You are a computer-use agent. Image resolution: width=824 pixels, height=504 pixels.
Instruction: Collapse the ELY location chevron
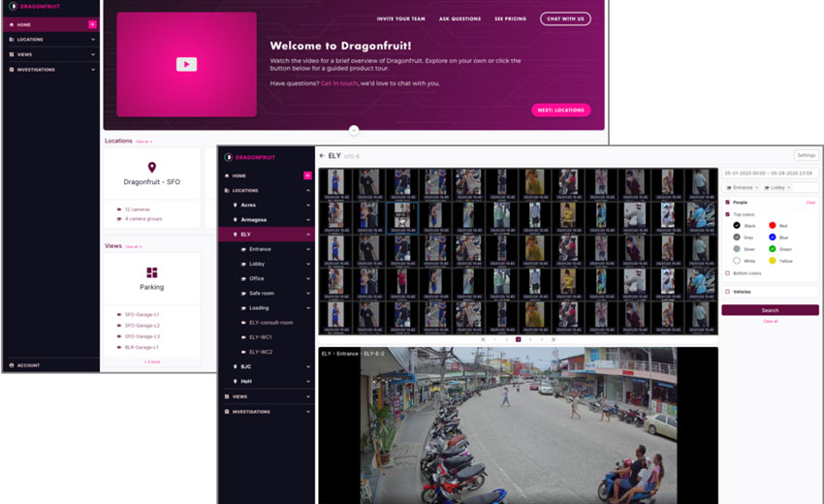click(x=308, y=235)
